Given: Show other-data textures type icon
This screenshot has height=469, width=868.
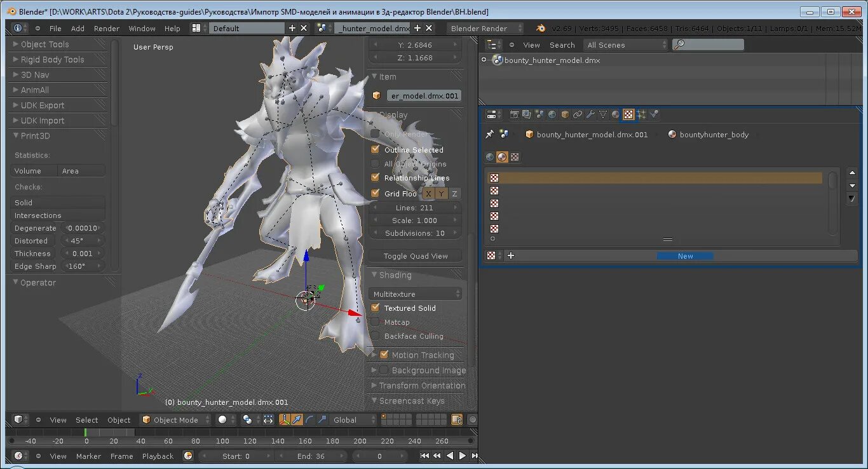Looking at the screenshot, I should click(x=515, y=157).
